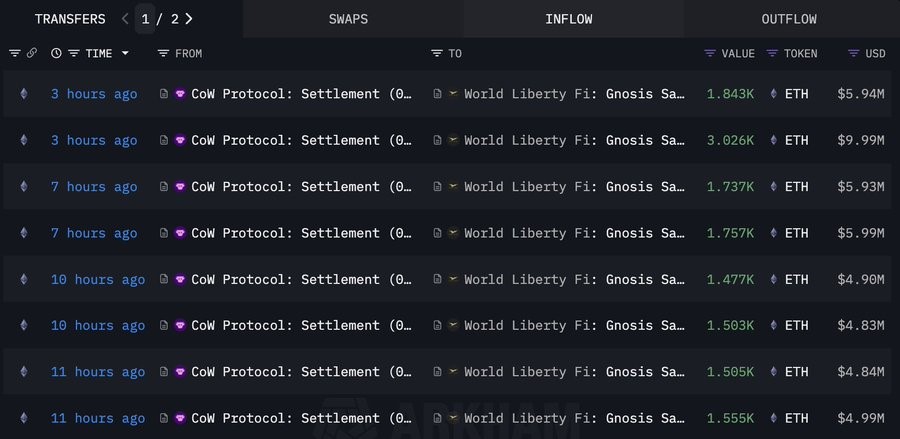Switch to the SWAPS tab
900x439 pixels.
coord(347,19)
